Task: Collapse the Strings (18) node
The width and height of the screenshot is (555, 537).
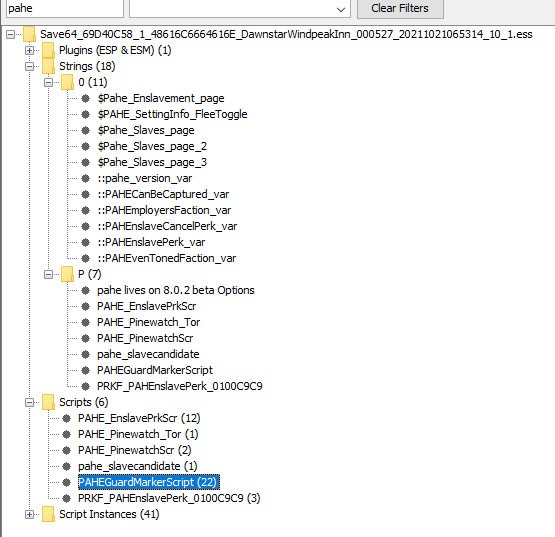Action: (30, 67)
